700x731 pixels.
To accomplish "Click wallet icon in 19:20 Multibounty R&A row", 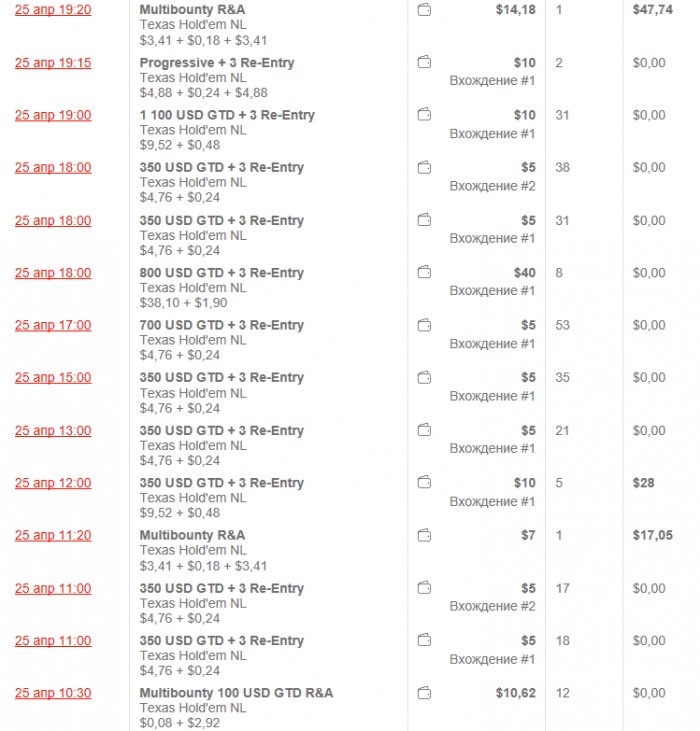I will pyautogui.click(x=424, y=11).
